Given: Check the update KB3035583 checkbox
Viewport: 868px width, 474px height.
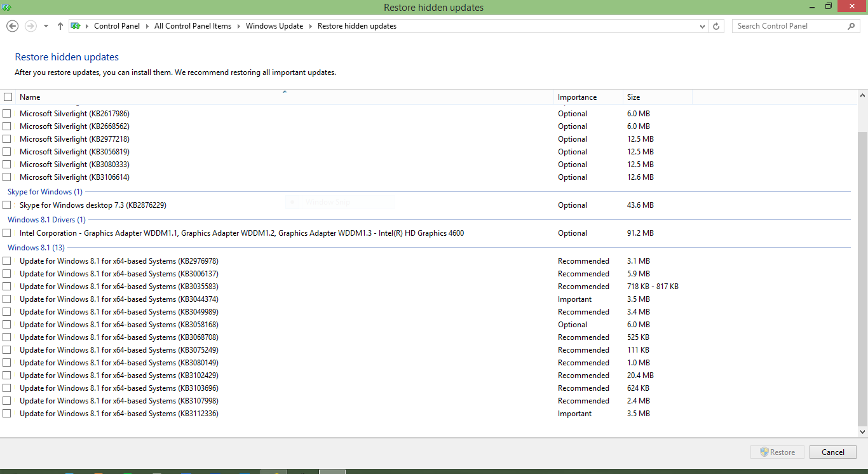Looking at the screenshot, I should (7, 286).
